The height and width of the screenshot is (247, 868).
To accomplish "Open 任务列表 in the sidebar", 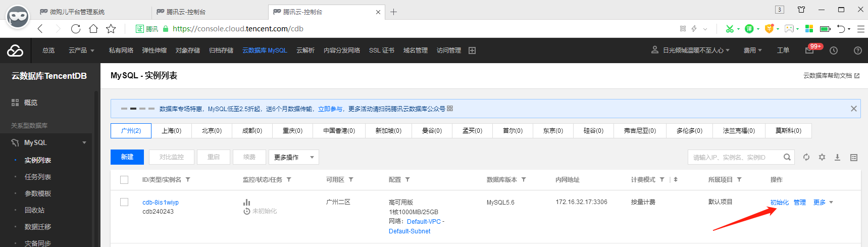I will [38, 177].
